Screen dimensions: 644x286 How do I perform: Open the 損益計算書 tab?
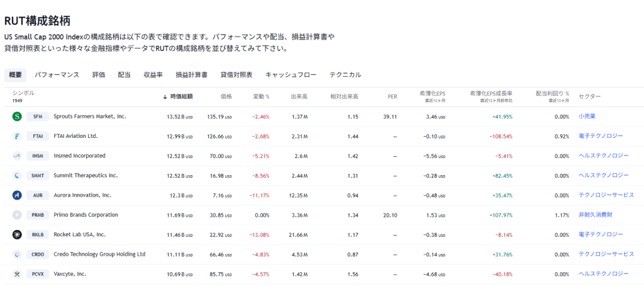[191, 75]
